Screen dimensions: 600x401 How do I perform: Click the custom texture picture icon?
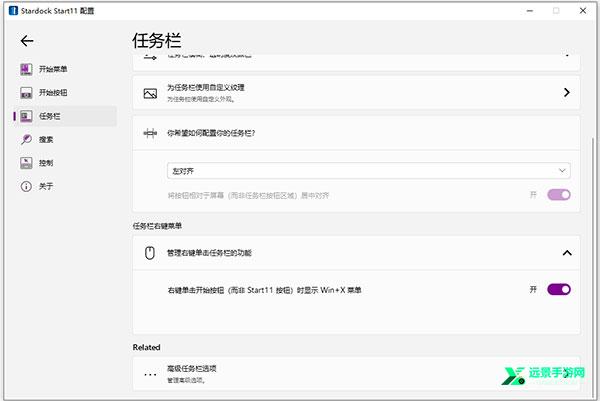pos(150,93)
